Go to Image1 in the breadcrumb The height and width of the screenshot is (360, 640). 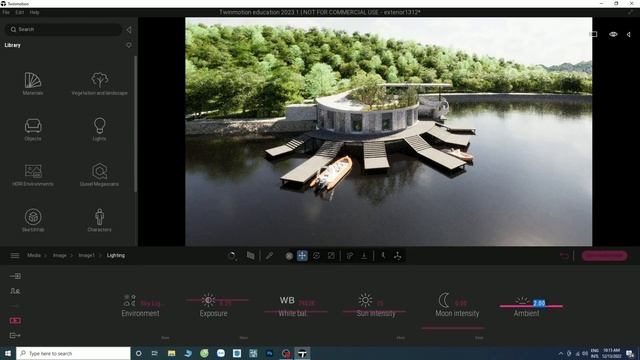point(86,256)
